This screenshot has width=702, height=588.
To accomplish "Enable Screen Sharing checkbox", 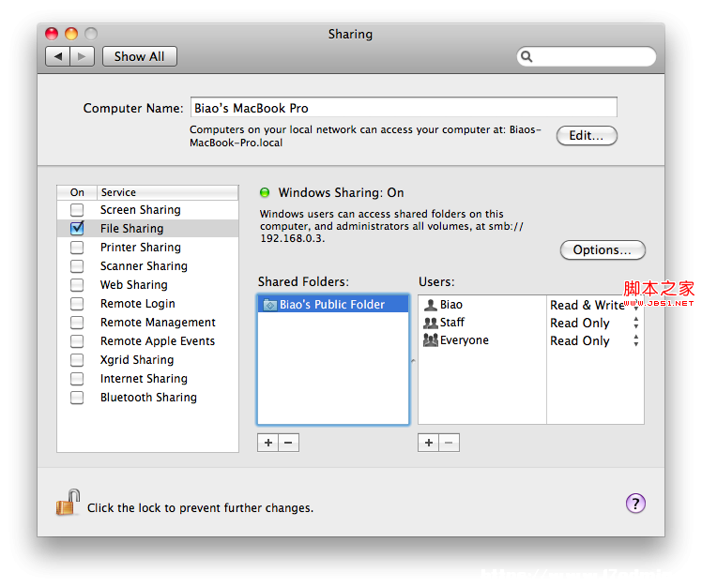I will [77, 209].
